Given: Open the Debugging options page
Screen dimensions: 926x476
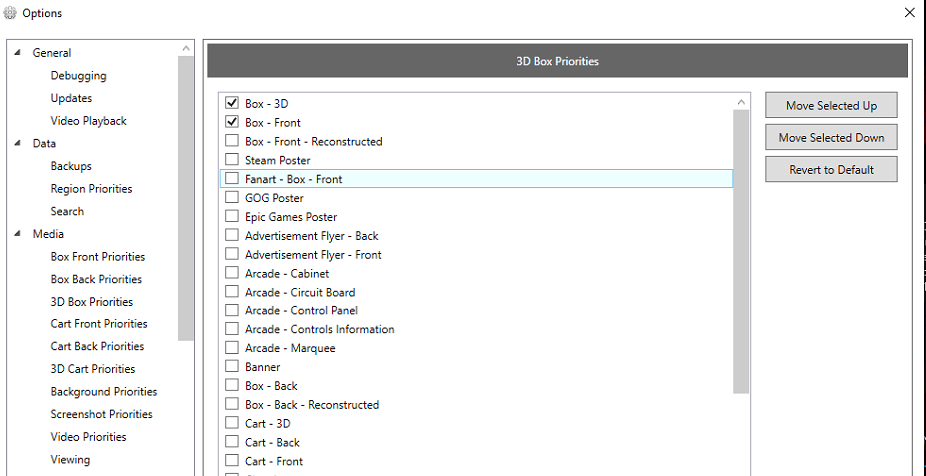Looking at the screenshot, I should [x=79, y=76].
